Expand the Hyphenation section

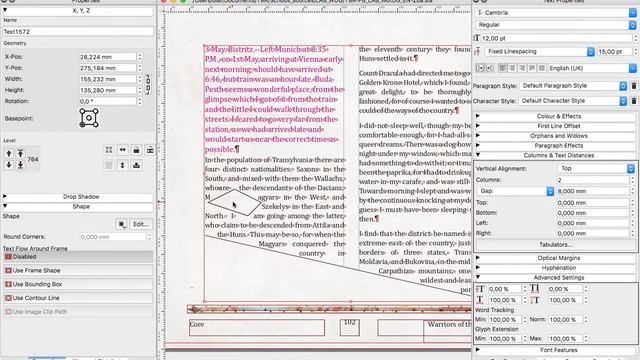(555, 268)
